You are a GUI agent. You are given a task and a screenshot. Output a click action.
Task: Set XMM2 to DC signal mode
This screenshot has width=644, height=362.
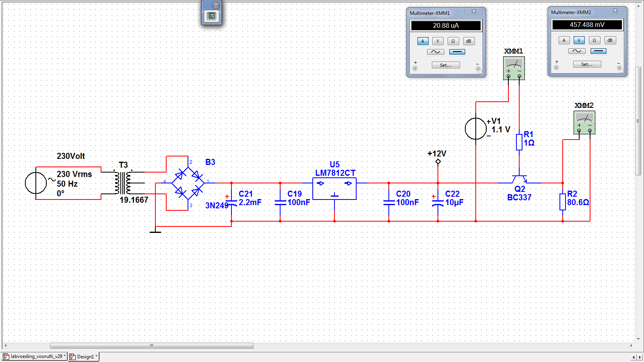[598, 51]
